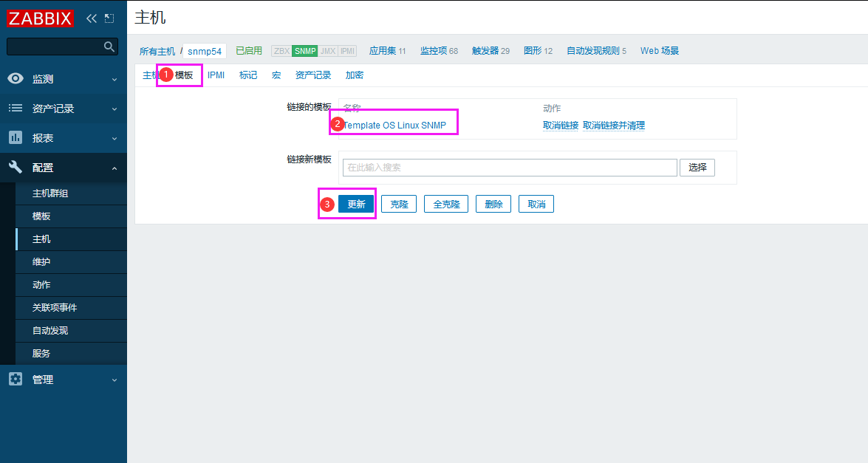The height and width of the screenshot is (463, 868).
Task: Expand the 管理 menu chevron
Action: [115, 380]
